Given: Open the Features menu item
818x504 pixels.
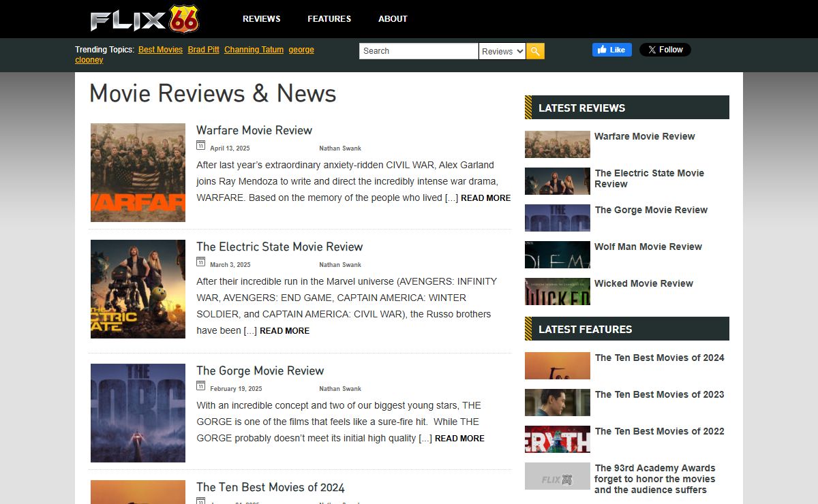Looking at the screenshot, I should coord(329,19).
